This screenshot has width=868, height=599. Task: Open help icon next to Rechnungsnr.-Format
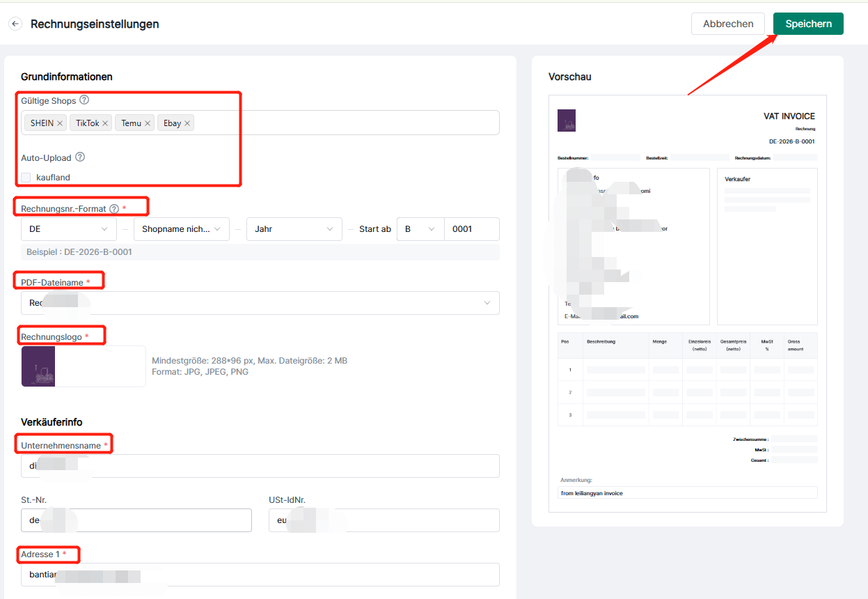(114, 208)
